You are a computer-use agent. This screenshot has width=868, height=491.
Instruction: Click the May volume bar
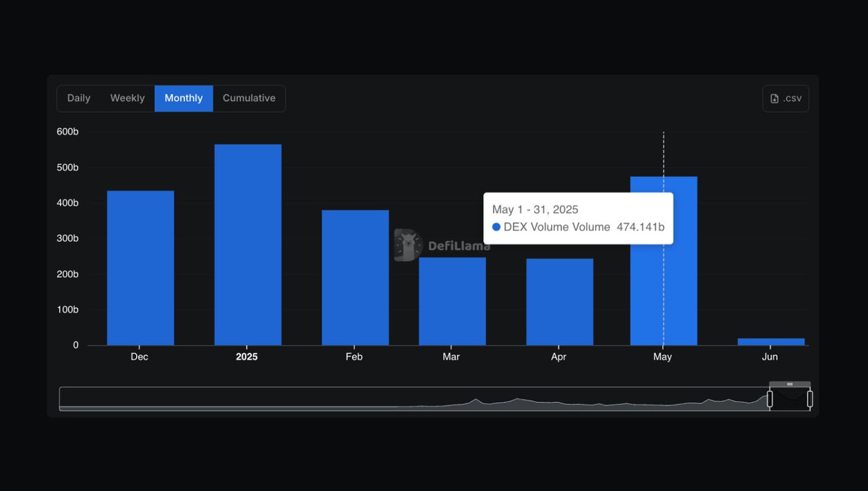point(664,261)
